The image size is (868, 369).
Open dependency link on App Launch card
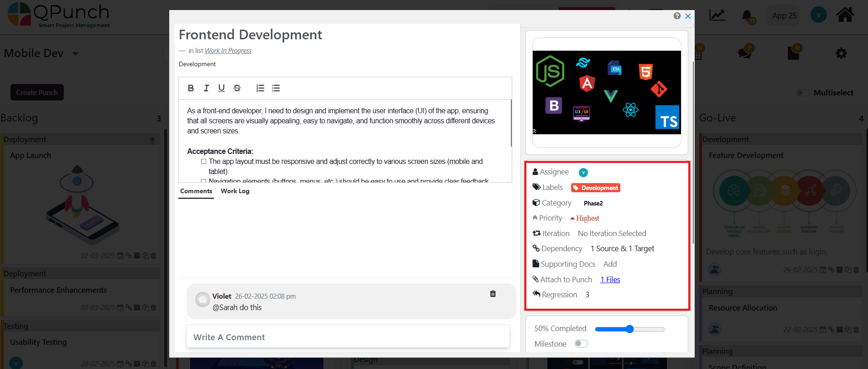tap(129, 256)
